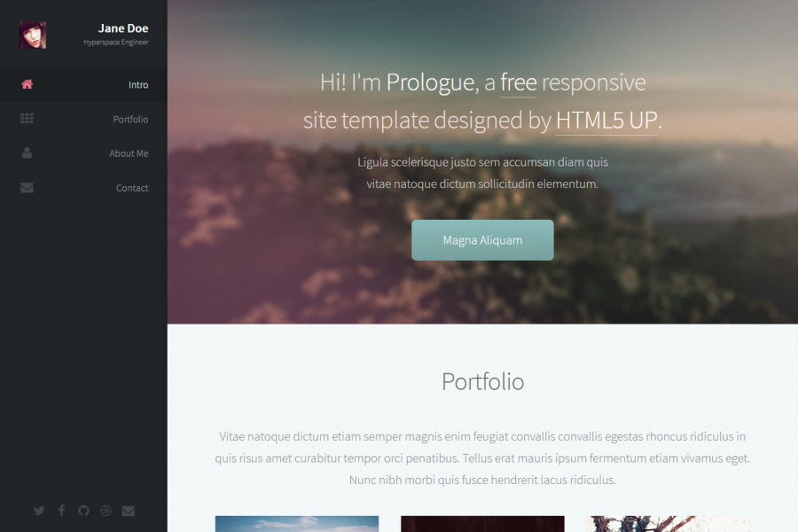798x532 pixels.
Task: Navigate to the Contact nav item
Action: pos(132,188)
